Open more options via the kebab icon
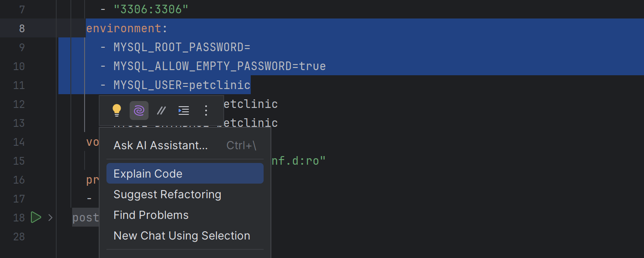Screen dimensions: 644x258 pyautogui.click(x=206, y=111)
